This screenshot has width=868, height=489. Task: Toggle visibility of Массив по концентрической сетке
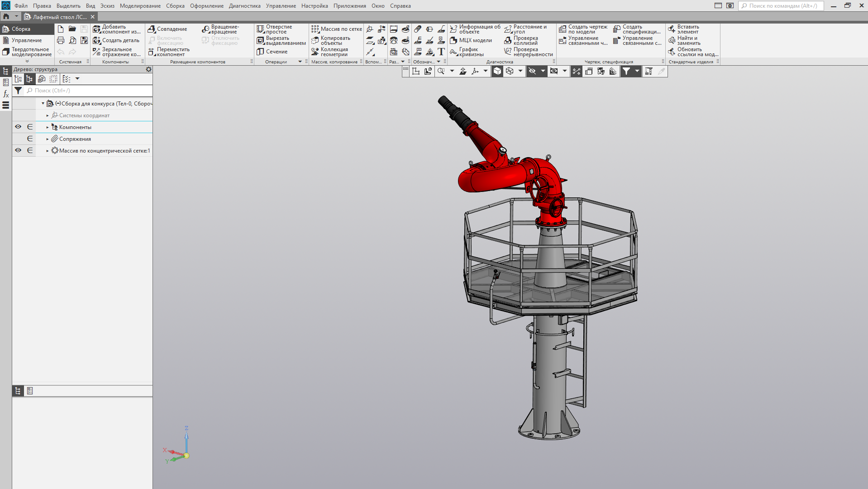[18, 150]
